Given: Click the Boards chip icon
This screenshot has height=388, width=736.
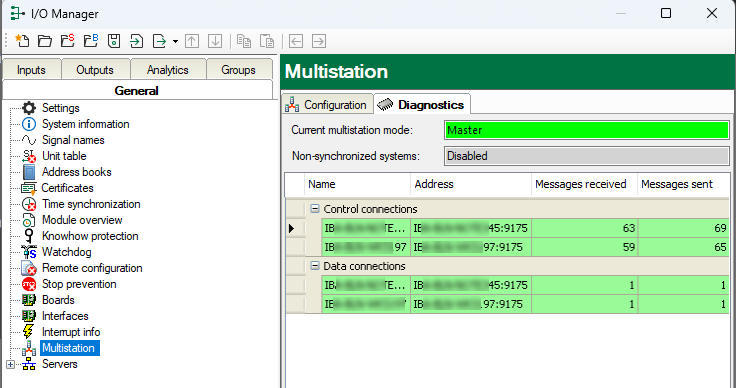Looking at the screenshot, I should 29,300.
